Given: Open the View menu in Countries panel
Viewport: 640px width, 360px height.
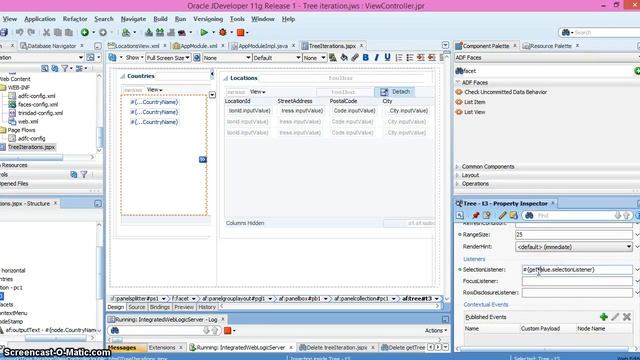Looking at the screenshot, I should click(x=154, y=90).
